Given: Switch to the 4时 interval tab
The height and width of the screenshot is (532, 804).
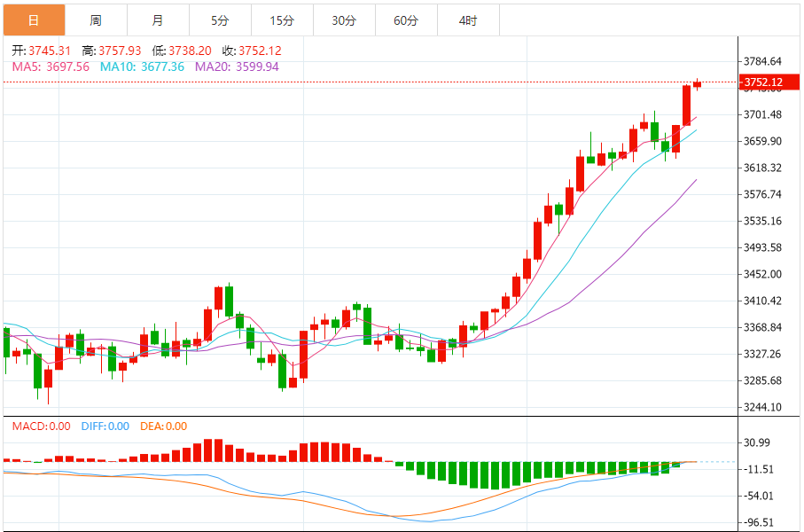Looking at the screenshot, I should [468, 20].
